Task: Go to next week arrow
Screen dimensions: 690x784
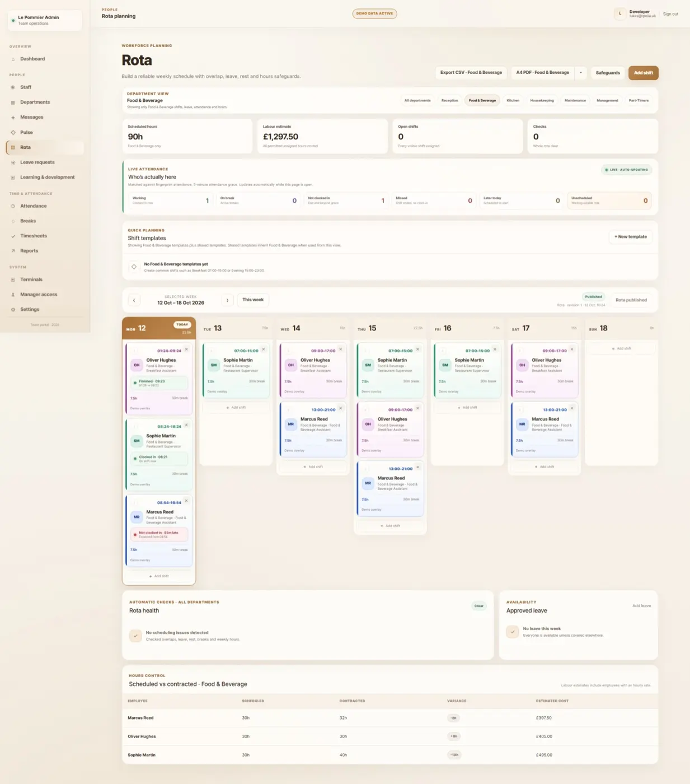Action: point(227,300)
